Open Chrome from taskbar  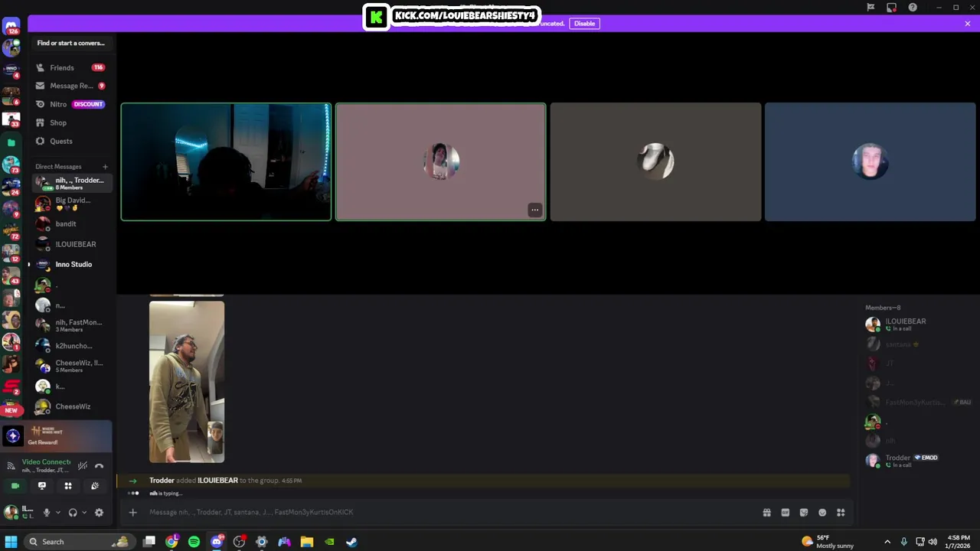pyautogui.click(x=171, y=542)
